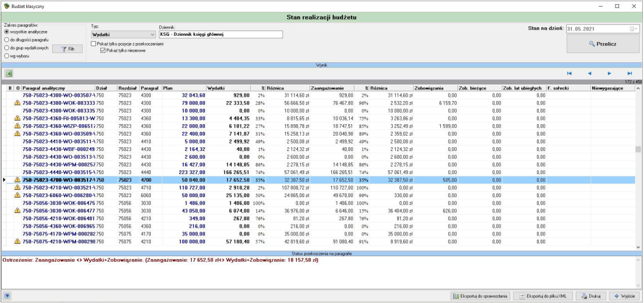The height and width of the screenshot is (303, 644).
Task: Open the date picker for Stan na dzień
Action: (x=633, y=29)
